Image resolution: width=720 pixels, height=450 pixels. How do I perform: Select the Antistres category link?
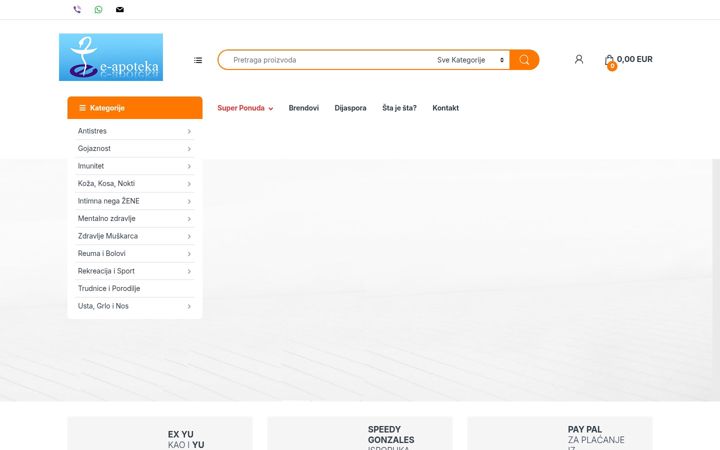[92, 131]
